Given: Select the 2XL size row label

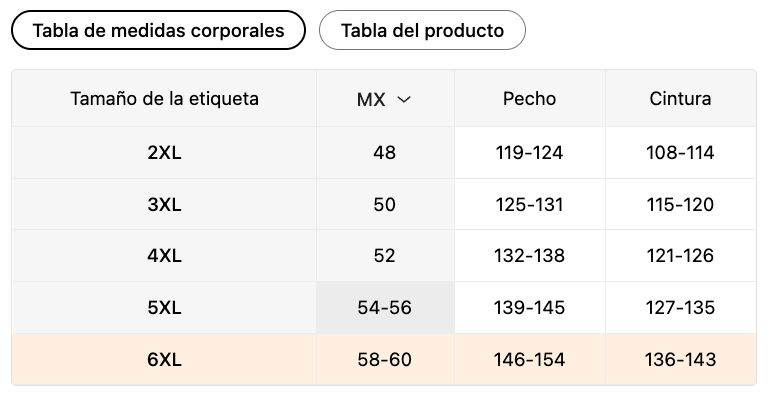Looking at the screenshot, I should pos(165,153).
